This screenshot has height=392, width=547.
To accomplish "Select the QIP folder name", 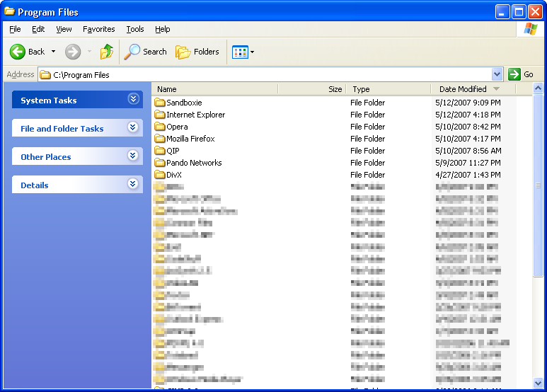I will coord(173,151).
